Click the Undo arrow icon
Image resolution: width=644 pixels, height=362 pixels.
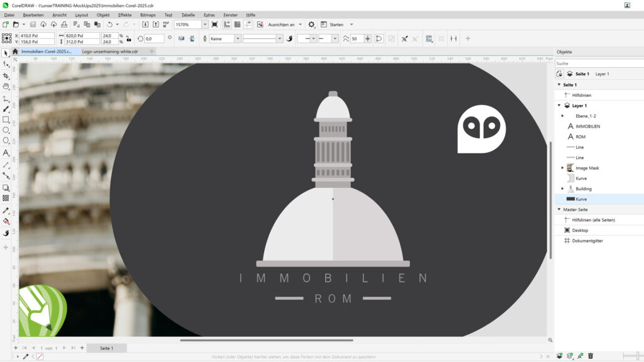109,25
